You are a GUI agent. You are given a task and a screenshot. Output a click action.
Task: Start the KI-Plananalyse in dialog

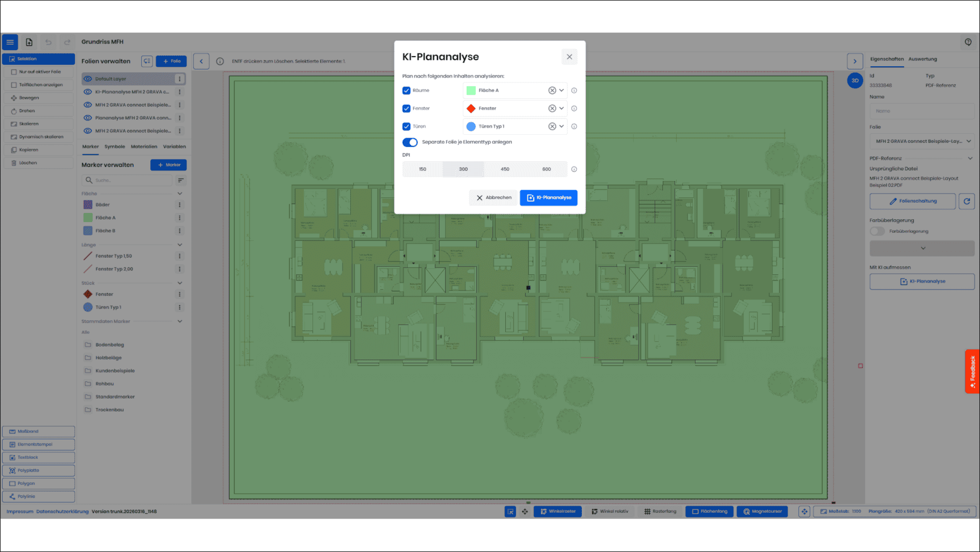click(548, 198)
